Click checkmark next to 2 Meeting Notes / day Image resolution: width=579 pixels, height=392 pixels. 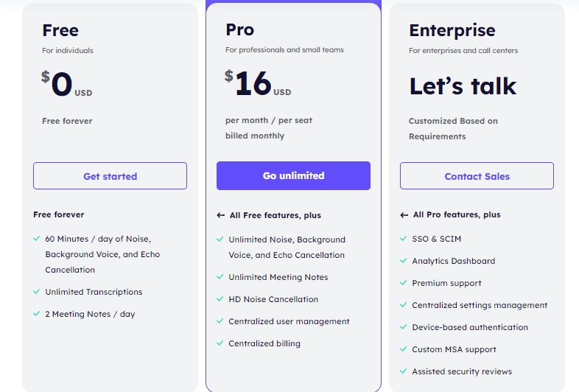tap(37, 314)
